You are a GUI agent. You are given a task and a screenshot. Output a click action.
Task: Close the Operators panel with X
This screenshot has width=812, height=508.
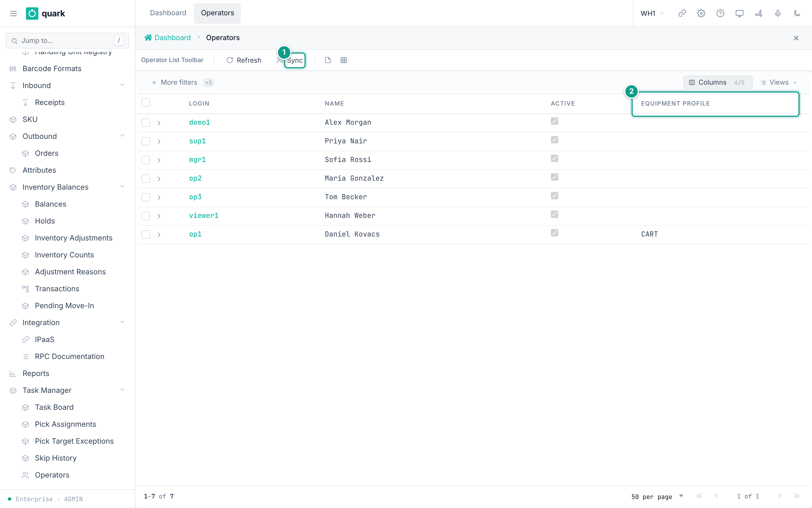[x=796, y=38]
